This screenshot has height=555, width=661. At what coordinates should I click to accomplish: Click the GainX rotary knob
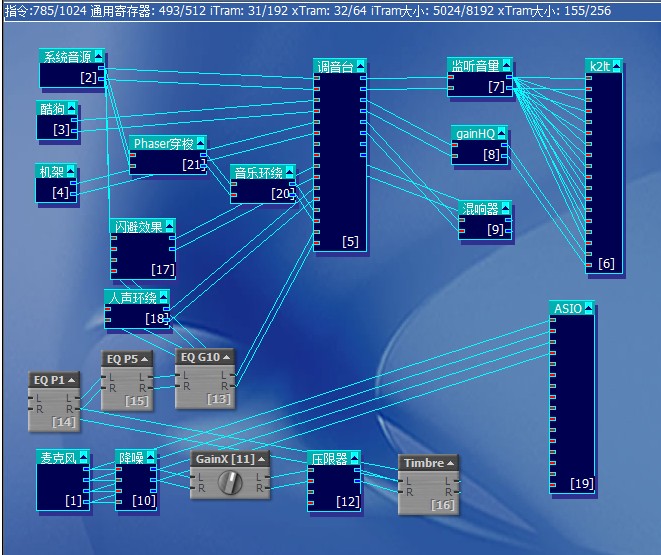229,482
